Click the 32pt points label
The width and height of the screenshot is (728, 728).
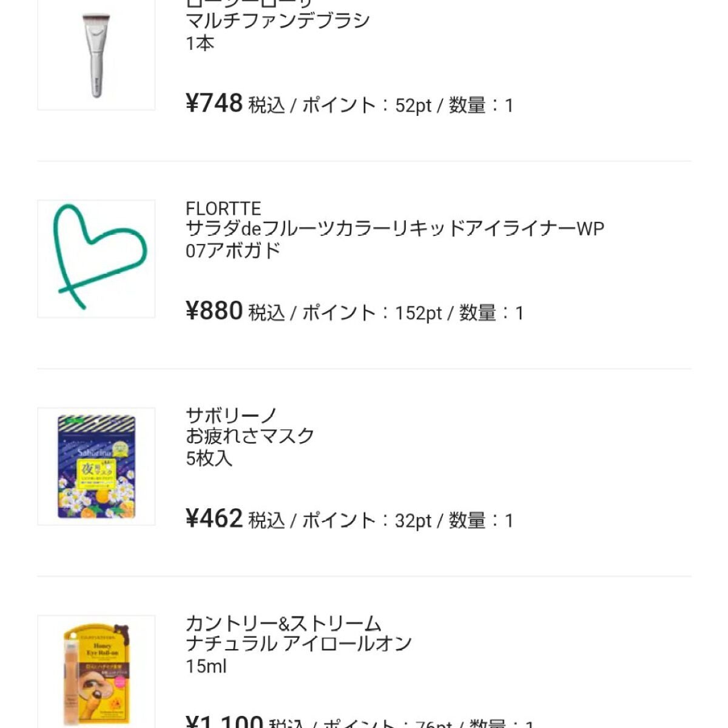(x=413, y=521)
